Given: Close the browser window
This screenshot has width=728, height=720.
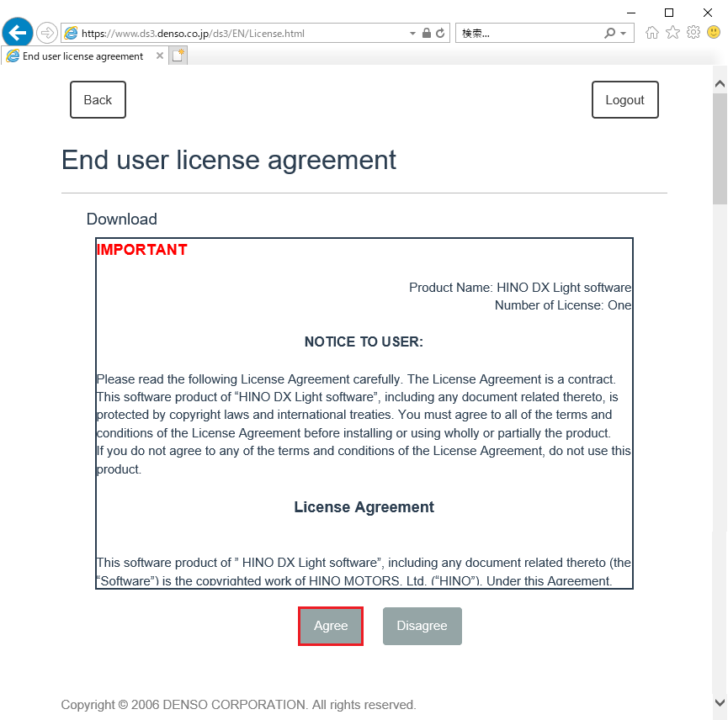Looking at the screenshot, I should coord(708,13).
